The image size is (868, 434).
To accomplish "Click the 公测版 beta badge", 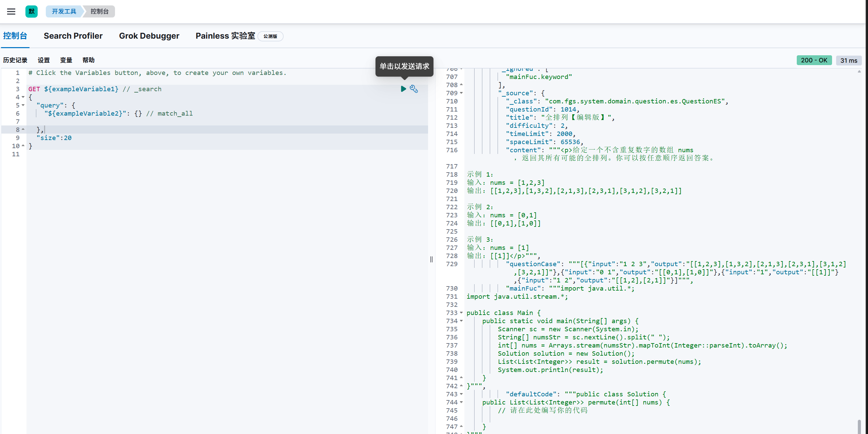I will coord(270,36).
